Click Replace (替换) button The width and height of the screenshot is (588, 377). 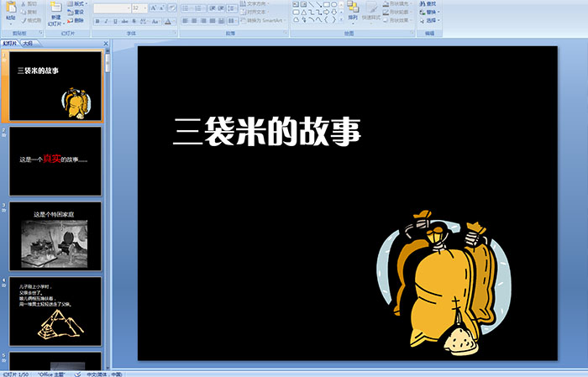pos(429,12)
